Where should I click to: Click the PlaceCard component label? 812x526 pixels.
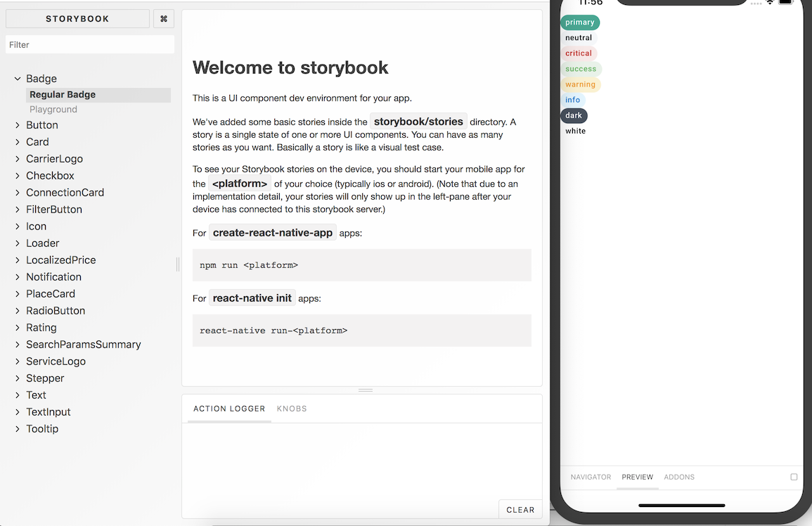point(51,294)
